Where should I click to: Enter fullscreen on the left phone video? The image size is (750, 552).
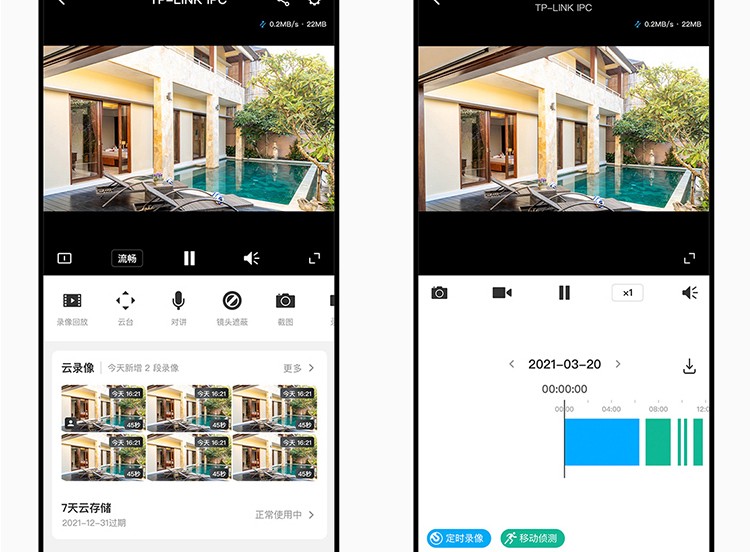[314, 258]
